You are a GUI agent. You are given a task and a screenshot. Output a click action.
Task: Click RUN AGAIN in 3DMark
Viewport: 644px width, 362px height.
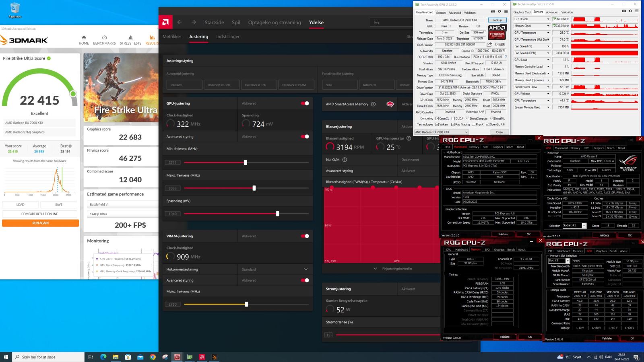(x=40, y=223)
